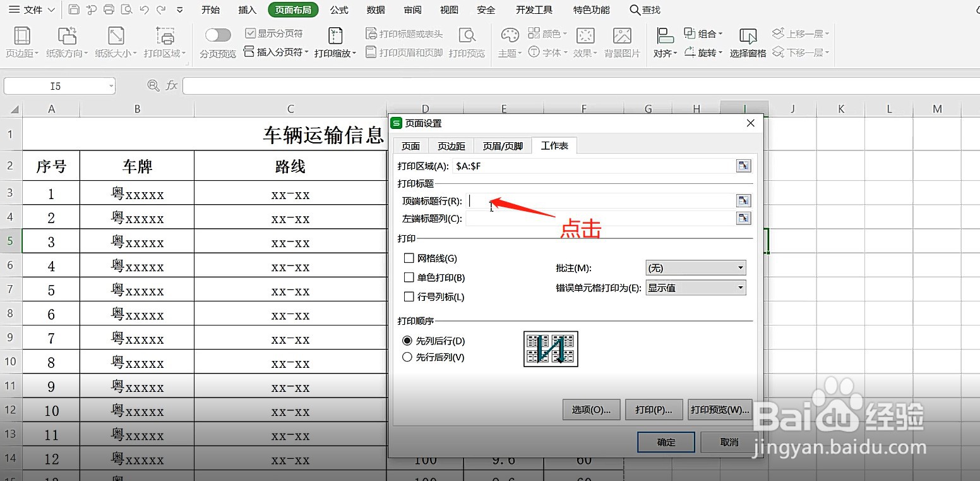Select the 车牌 header cell
The width and height of the screenshot is (980, 481).
click(137, 166)
